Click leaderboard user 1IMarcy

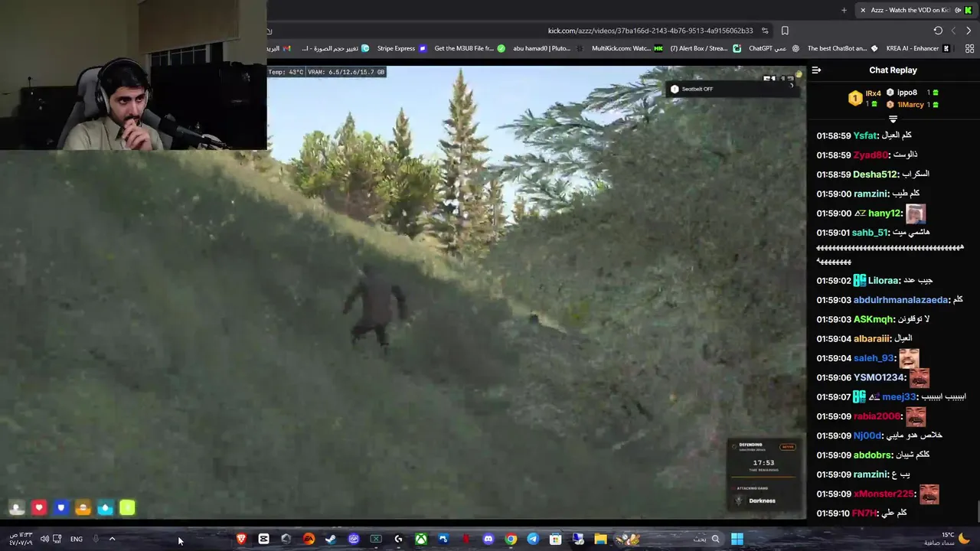point(910,104)
